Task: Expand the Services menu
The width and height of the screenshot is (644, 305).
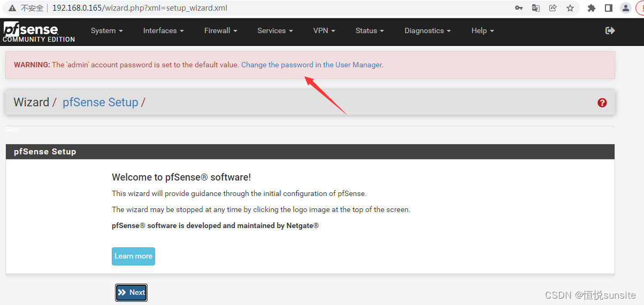Action: pyautogui.click(x=275, y=30)
